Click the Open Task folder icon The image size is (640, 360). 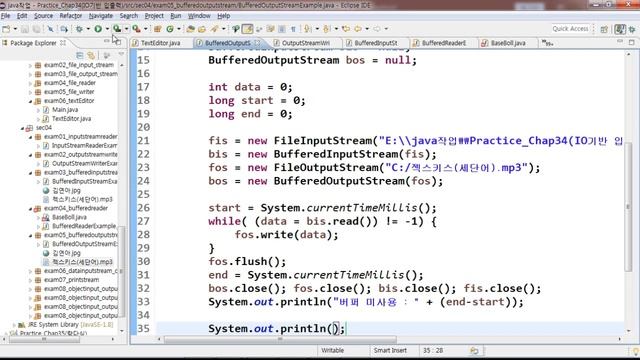click(202, 29)
